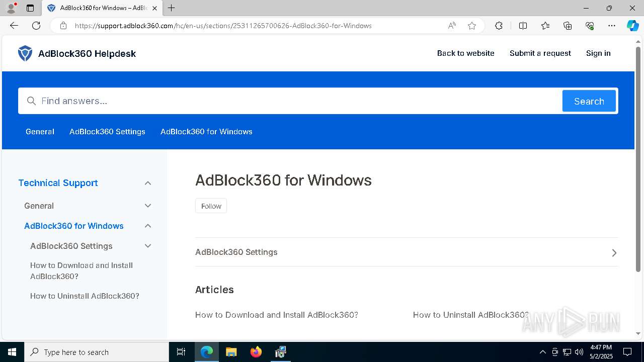Open browser Extensions icon
The image size is (644, 362).
499,26
